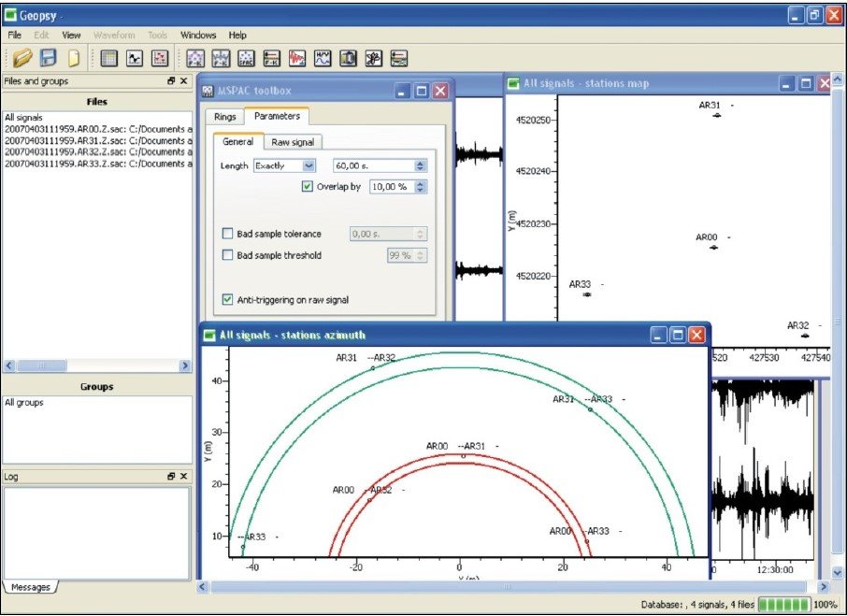Viewport: 847px width, 616px height.
Task: Open the Graphic signal viewer icon
Action: click(x=135, y=58)
